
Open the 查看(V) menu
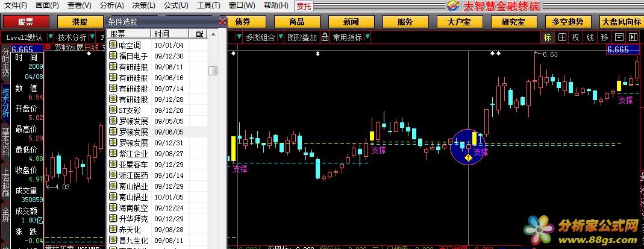(80, 6)
